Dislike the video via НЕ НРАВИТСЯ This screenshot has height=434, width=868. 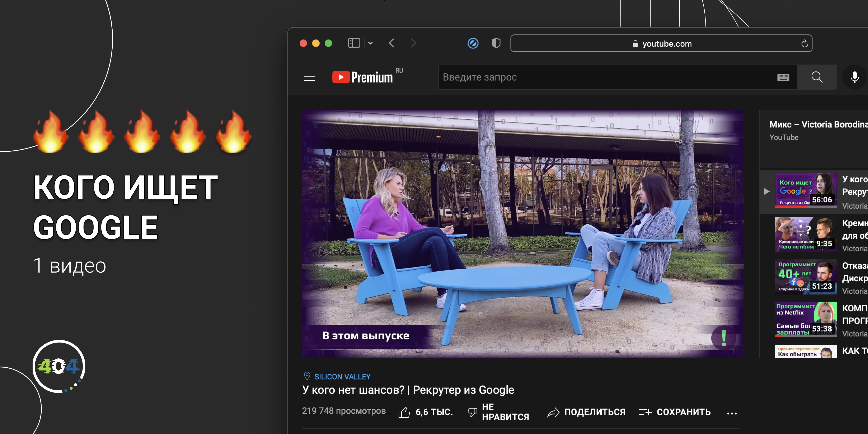point(499,412)
